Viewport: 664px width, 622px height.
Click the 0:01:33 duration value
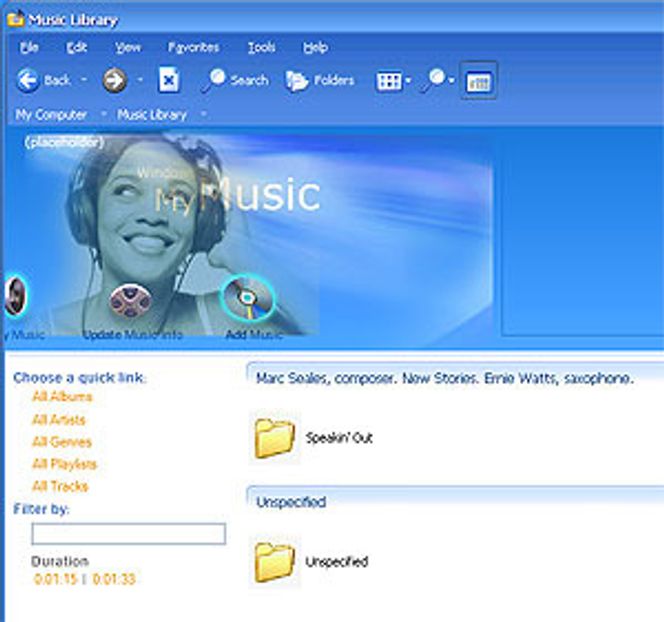114,579
